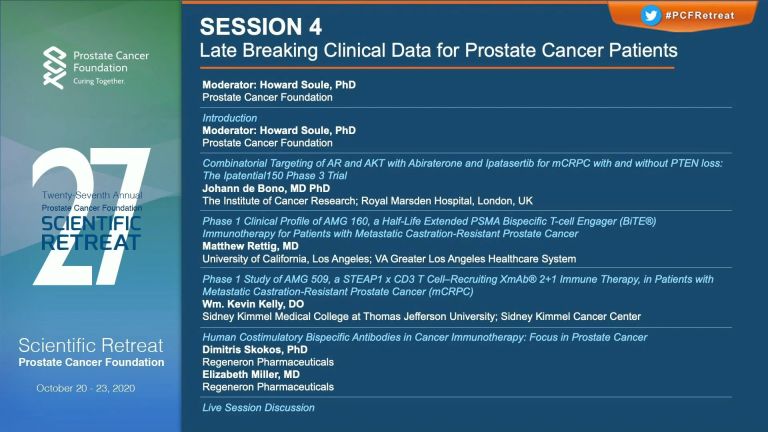
Task: Open the Ipatential150 Phase 3 Trial talk title
Action: [x=462, y=169]
